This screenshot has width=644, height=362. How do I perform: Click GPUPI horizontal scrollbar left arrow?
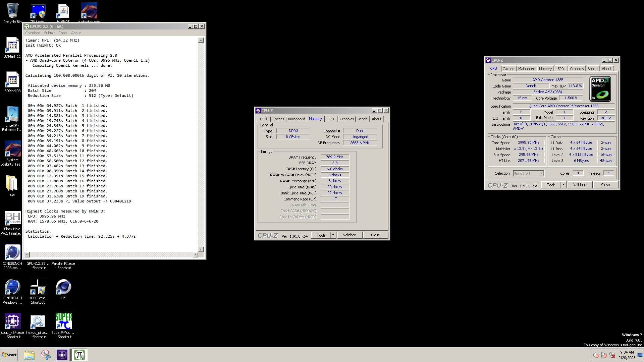tap(27, 255)
